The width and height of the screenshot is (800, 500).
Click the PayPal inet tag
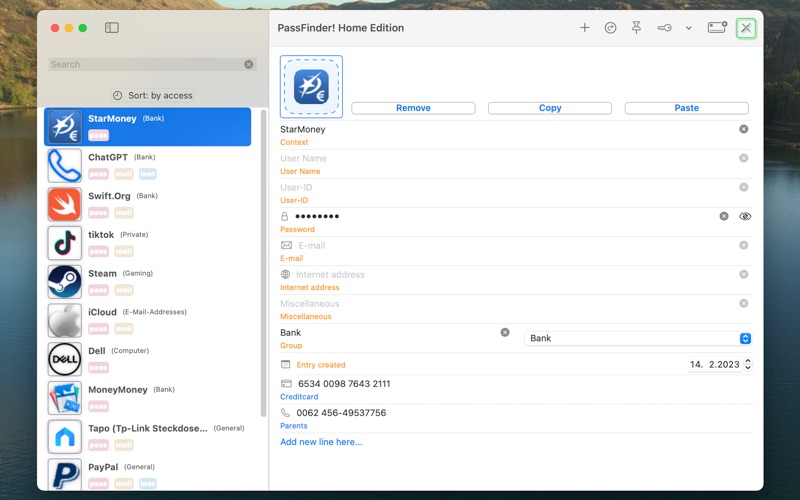click(x=148, y=483)
